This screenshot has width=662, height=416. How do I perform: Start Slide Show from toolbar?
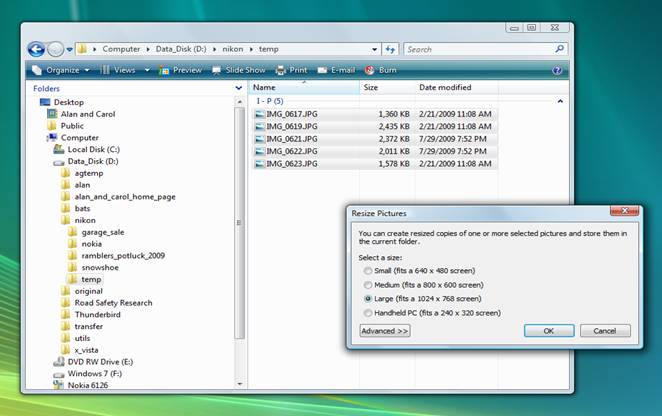click(x=239, y=70)
